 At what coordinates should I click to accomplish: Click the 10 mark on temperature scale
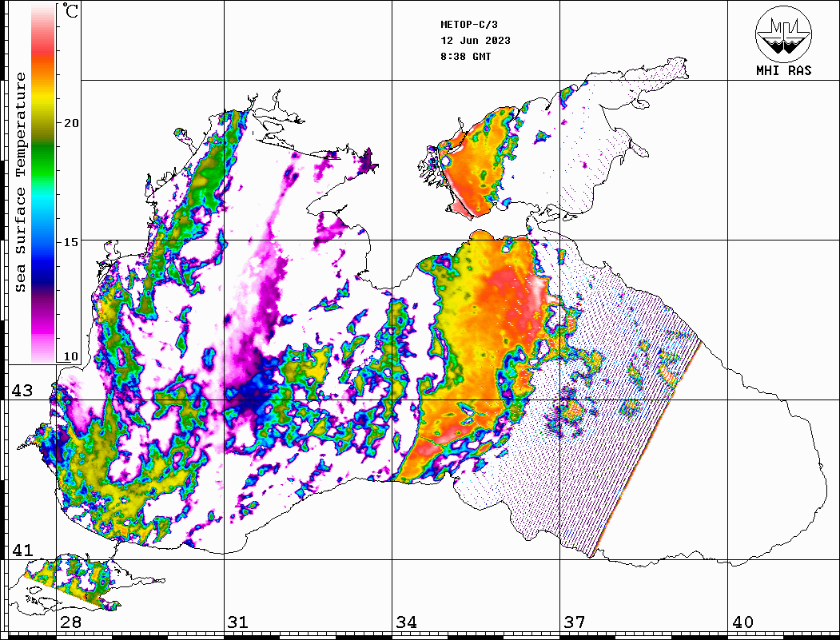(72, 356)
